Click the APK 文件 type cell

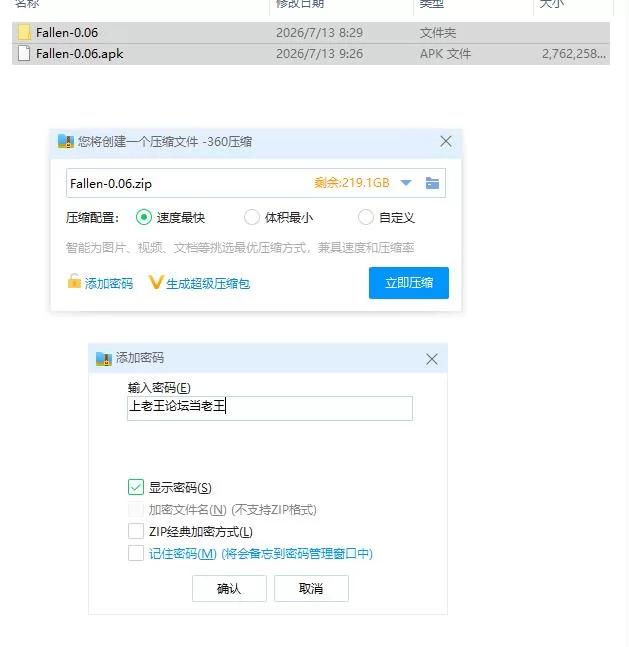(x=445, y=54)
